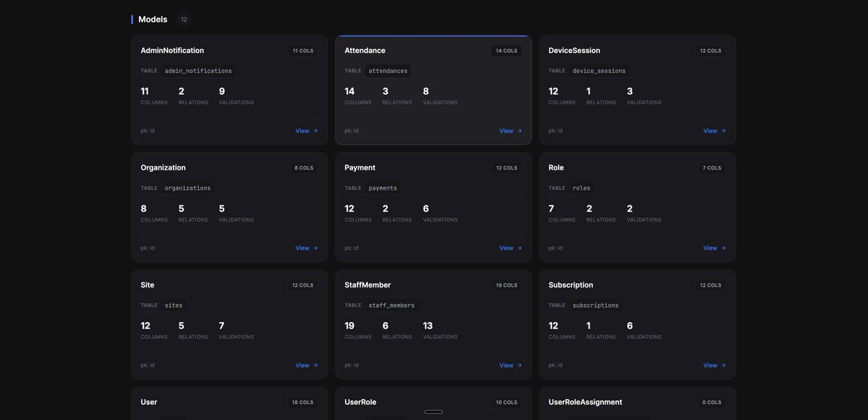Select the attendances table name pill
Image resolution: width=868 pixels, height=420 pixels.
pyautogui.click(x=388, y=69)
